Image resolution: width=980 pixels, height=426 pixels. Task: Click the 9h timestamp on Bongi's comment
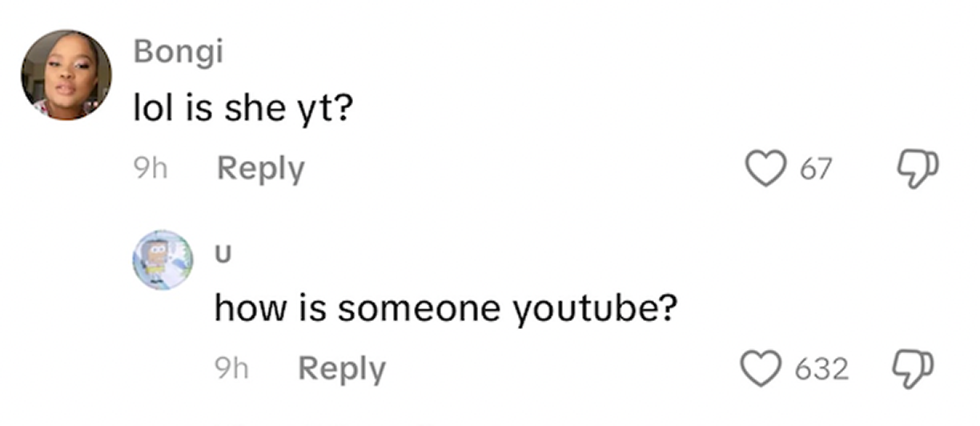(150, 169)
